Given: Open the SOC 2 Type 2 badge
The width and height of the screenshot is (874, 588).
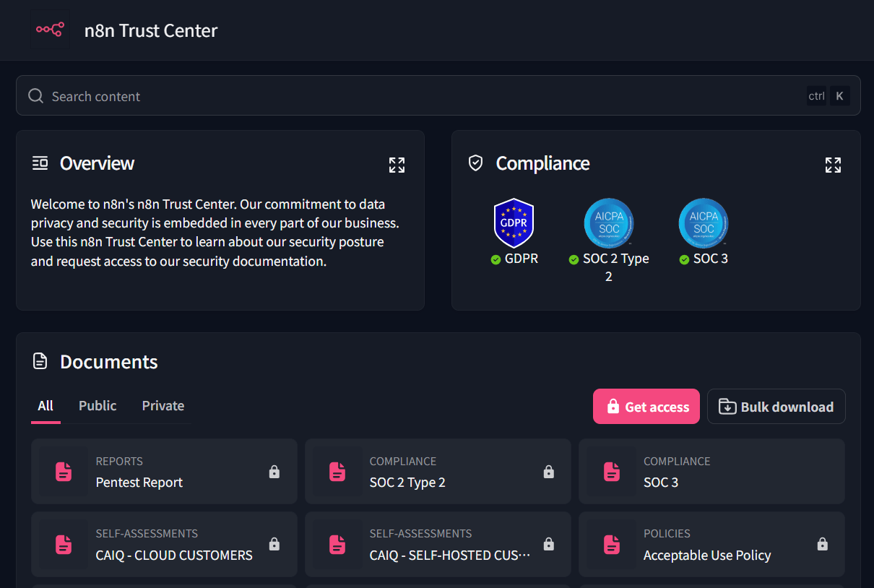Looking at the screenshot, I should (x=608, y=223).
